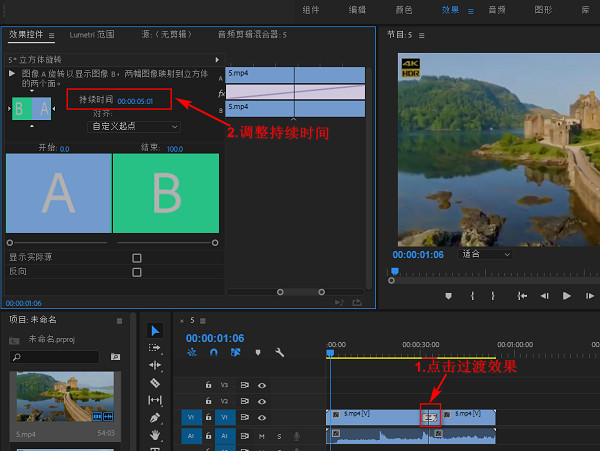This screenshot has height=451, width=600.
Task: Open timeline wrench display settings
Action: point(279,352)
